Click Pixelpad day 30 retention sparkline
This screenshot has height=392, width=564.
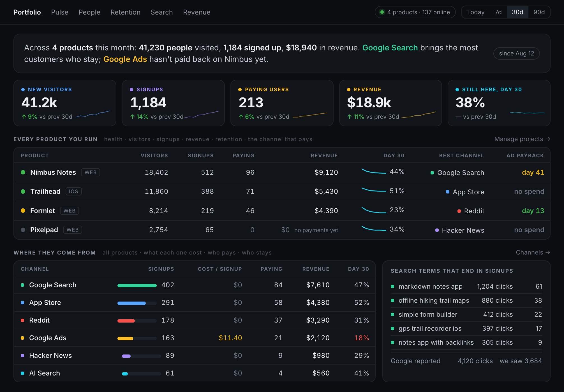pos(374,228)
